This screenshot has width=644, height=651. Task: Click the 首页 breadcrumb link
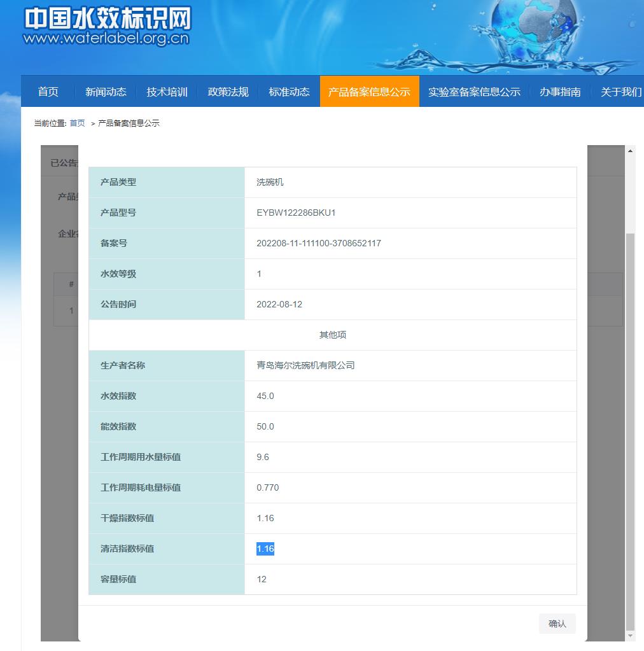tap(76, 123)
